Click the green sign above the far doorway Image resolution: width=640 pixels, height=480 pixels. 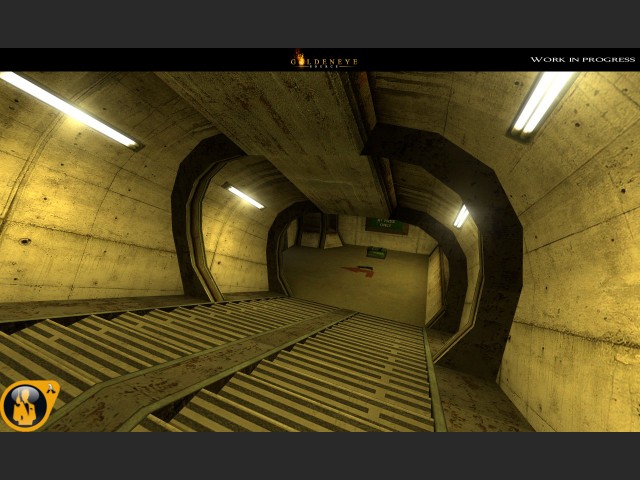[386, 226]
